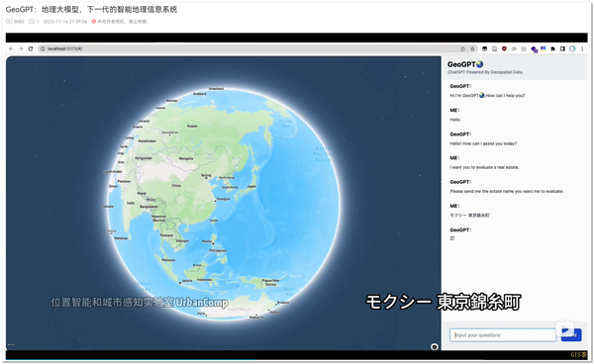Viewport: 594px width, 364px height.
Task: Focus the 'Input your questions' field
Action: 503,335
